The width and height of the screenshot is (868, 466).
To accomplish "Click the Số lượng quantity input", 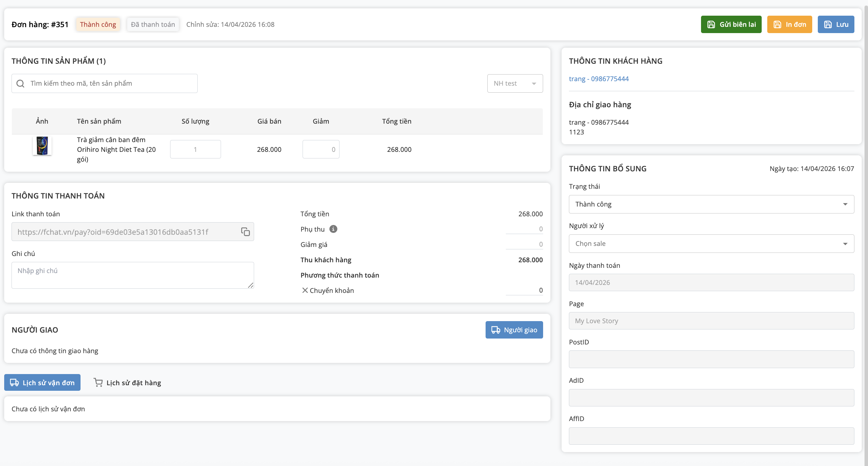I will 195,149.
